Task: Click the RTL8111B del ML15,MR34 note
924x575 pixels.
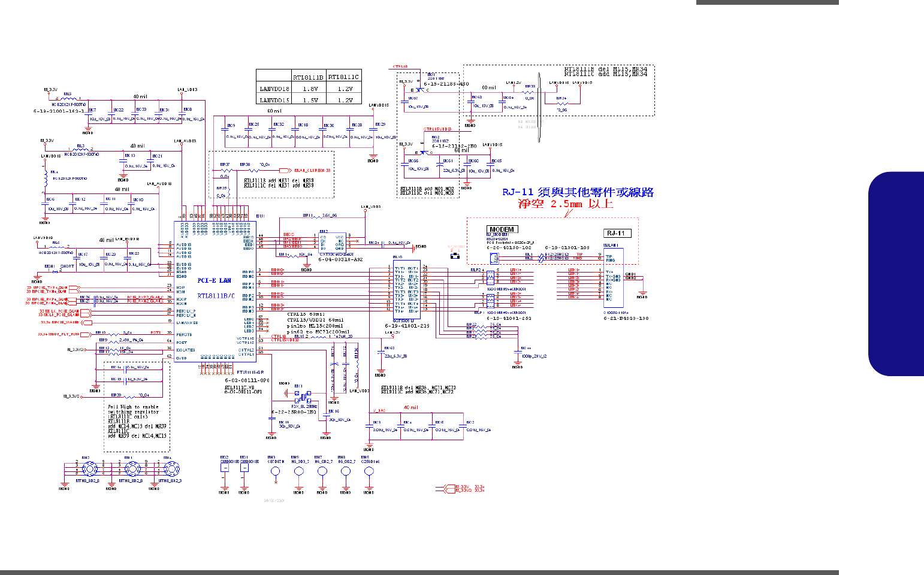Action: (x=606, y=71)
